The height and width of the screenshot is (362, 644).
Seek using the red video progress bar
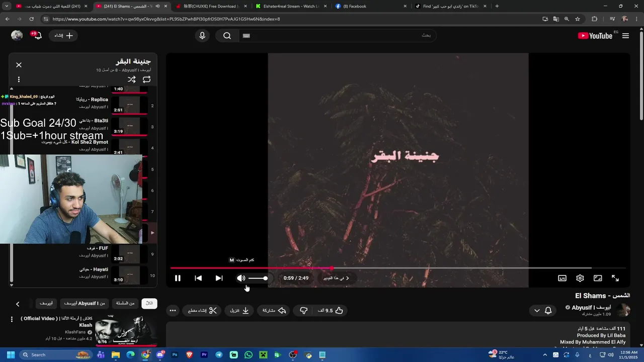point(397,268)
